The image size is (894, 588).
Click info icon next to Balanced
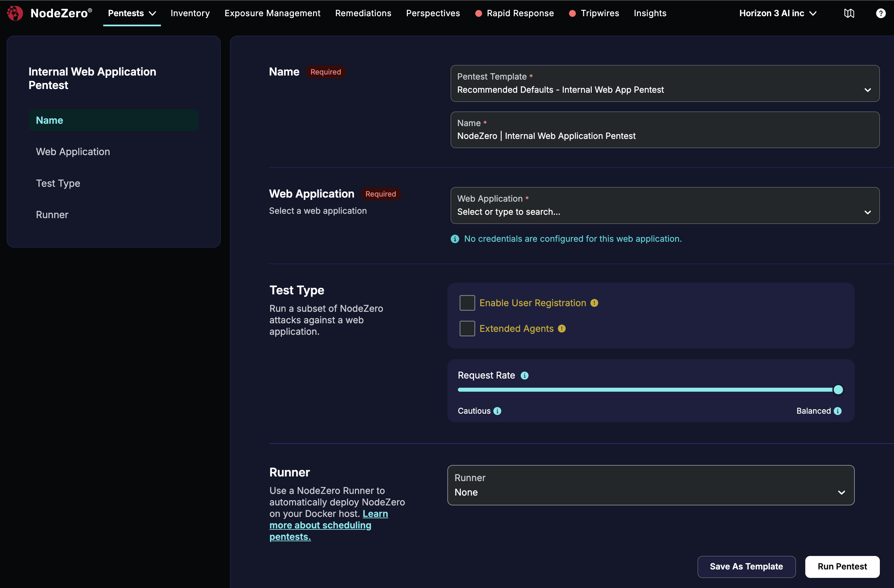coord(837,411)
